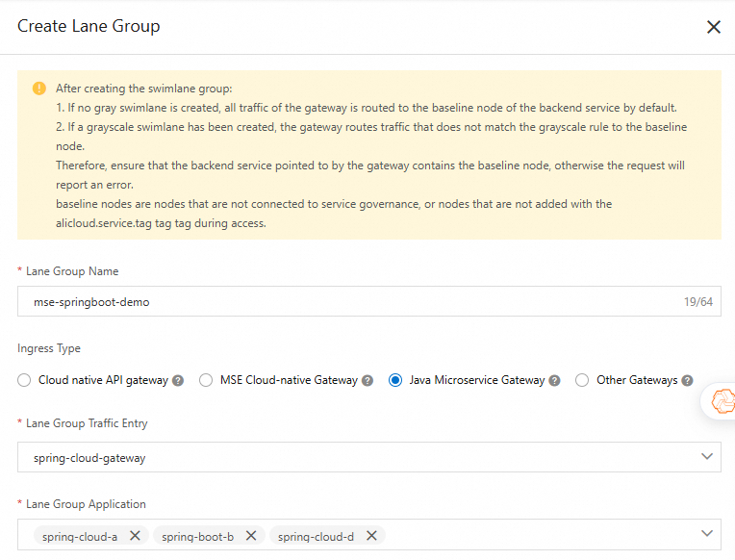
Task: Select Cloud native API gateway radio
Action: coord(24,380)
